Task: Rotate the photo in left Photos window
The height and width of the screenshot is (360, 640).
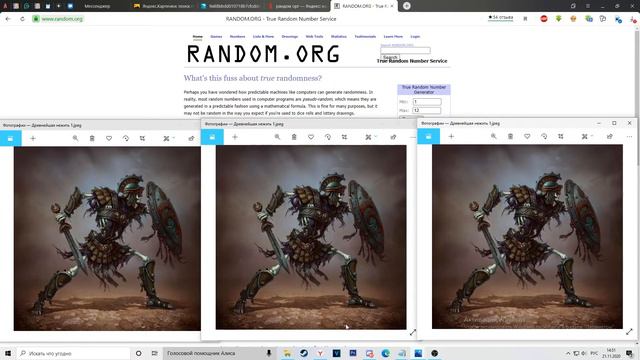Action: tap(126, 138)
